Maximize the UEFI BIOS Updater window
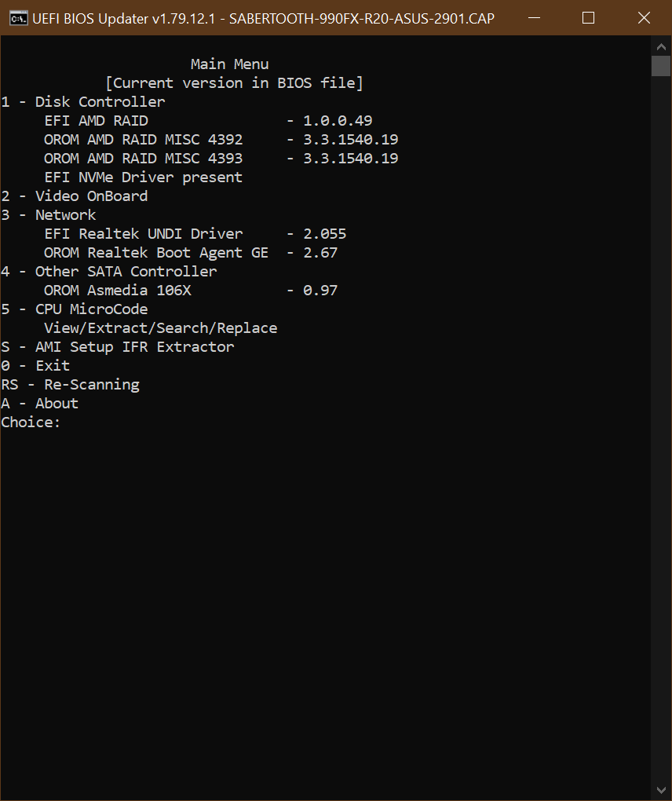672x801 pixels. (588, 18)
